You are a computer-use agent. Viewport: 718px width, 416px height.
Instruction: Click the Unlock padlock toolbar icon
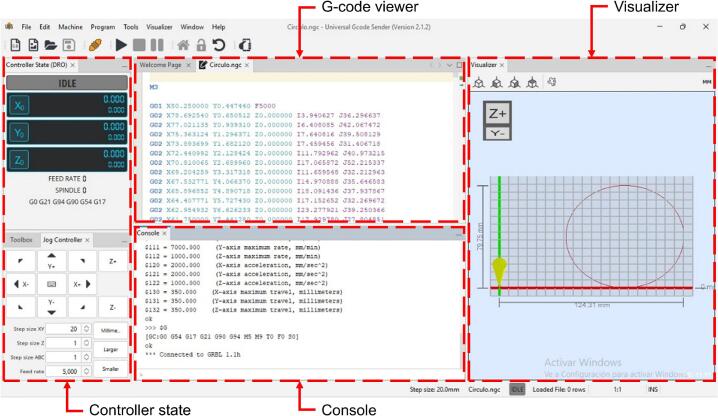[x=201, y=45]
